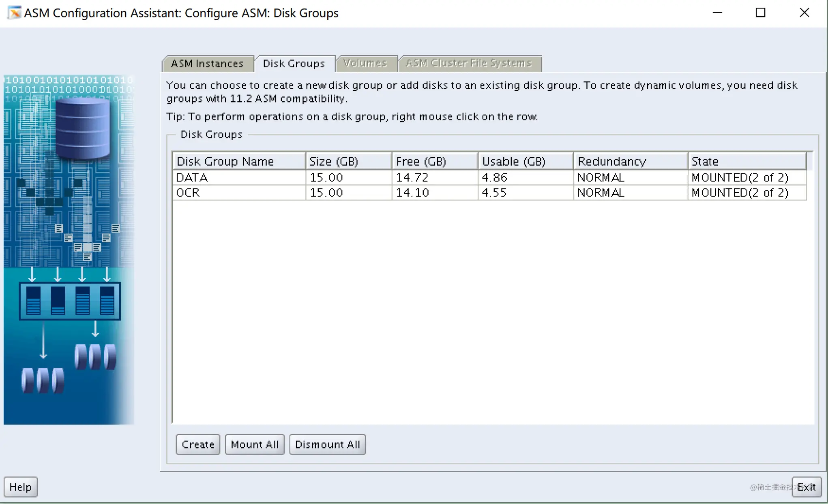The height and width of the screenshot is (504, 828).
Task: Click the Mount All button
Action: pyautogui.click(x=255, y=444)
